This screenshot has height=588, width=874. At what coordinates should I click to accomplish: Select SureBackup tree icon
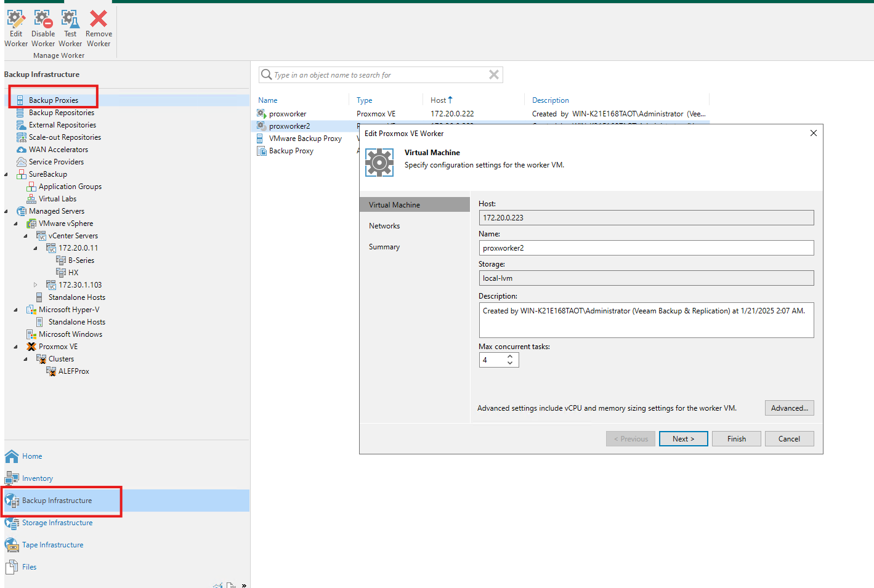click(21, 174)
